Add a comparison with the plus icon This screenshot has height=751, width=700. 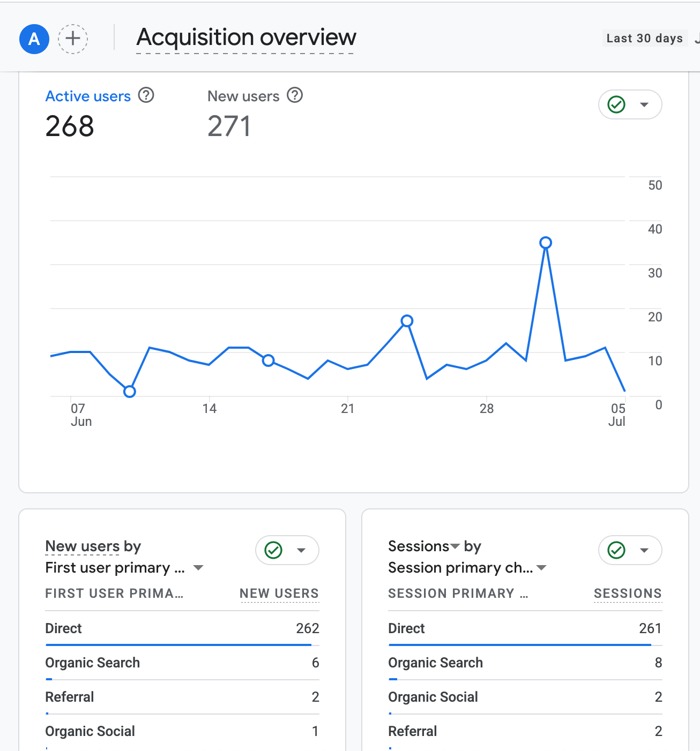[x=73, y=39]
